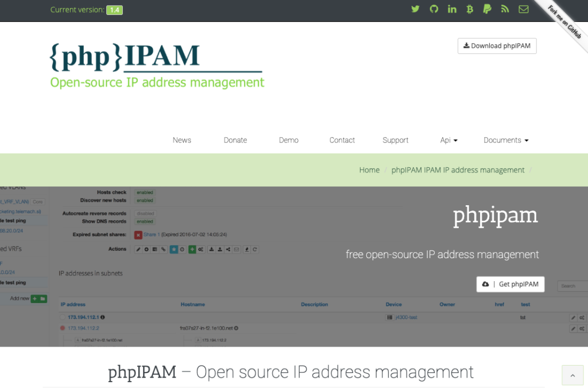Viewport: 588px width, 388px height.
Task: Click the link chain icon in the Actions row
Action: click(x=163, y=249)
